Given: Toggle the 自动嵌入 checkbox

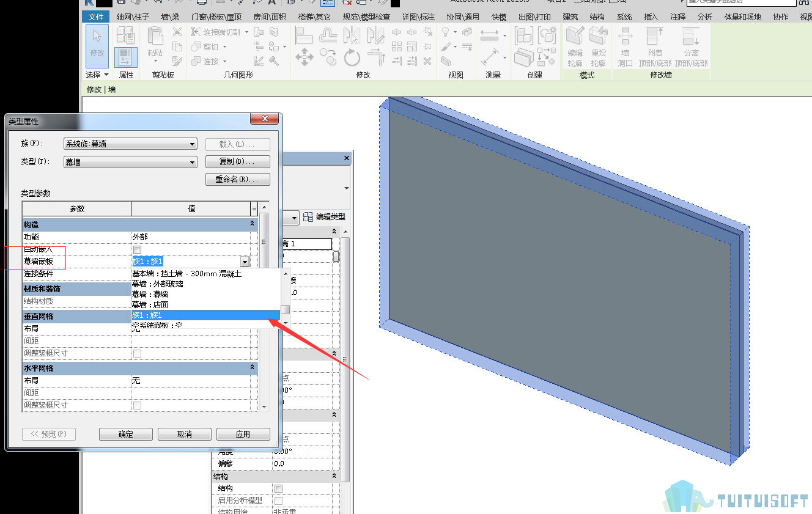Looking at the screenshot, I should (137, 249).
